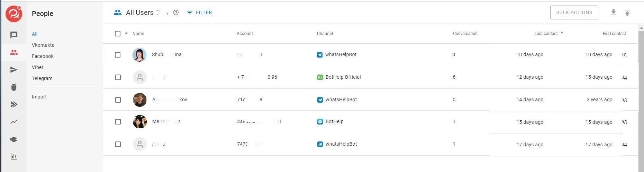Viewport: 644px width, 172px height.
Task: Open the FILTER options
Action: pyautogui.click(x=200, y=12)
